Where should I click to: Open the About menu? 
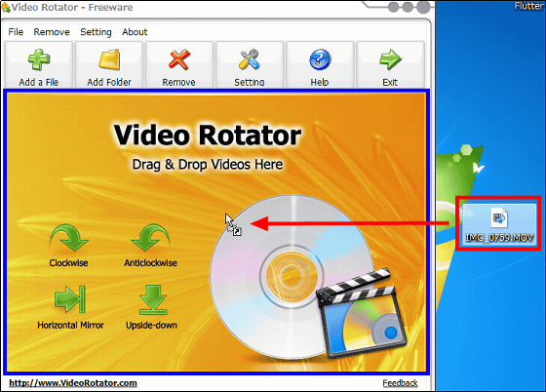pyautogui.click(x=135, y=32)
